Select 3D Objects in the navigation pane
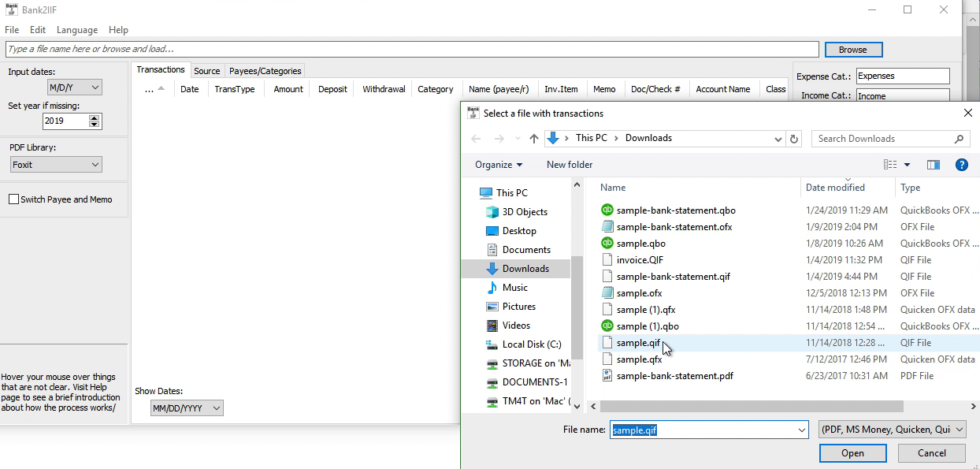Viewport: 980px width, 469px height. tap(518, 212)
